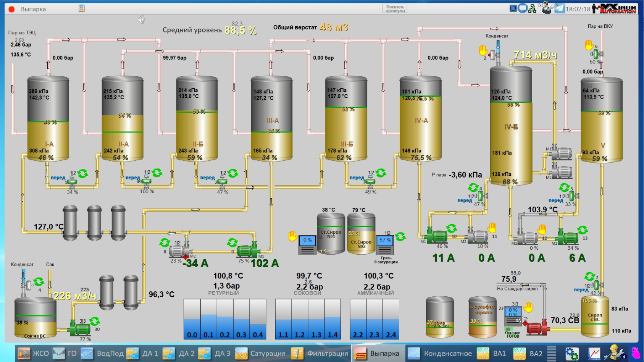
Task: Toggle auto mode arrows above pump 10
Action: (452, 228)
